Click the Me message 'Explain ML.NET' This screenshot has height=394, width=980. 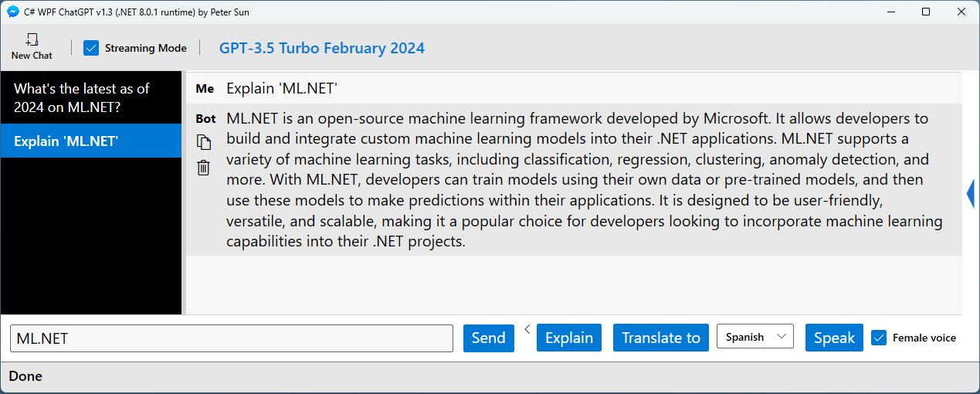(x=282, y=88)
